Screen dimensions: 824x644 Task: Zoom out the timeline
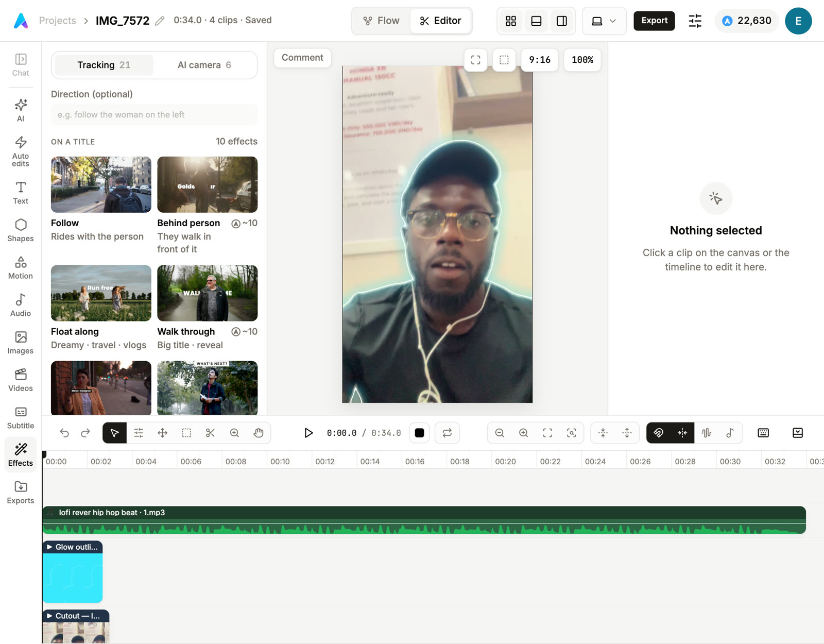(500, 433)
